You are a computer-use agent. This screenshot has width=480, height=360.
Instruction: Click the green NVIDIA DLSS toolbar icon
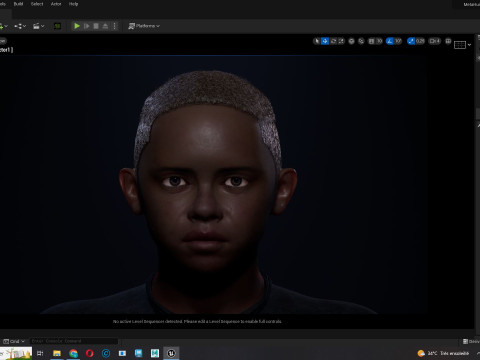coord(57,26)
